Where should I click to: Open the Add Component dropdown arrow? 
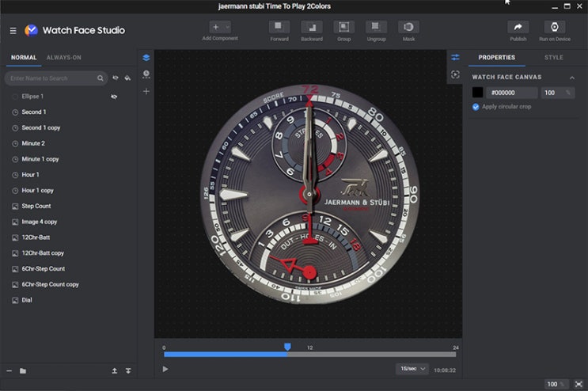pos(227,27)
